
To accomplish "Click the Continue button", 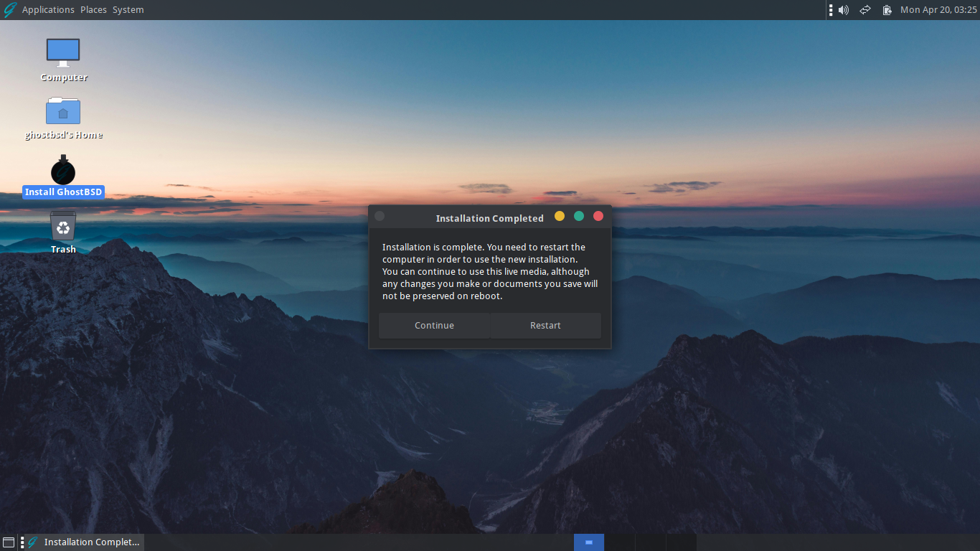I will [434, 325].
